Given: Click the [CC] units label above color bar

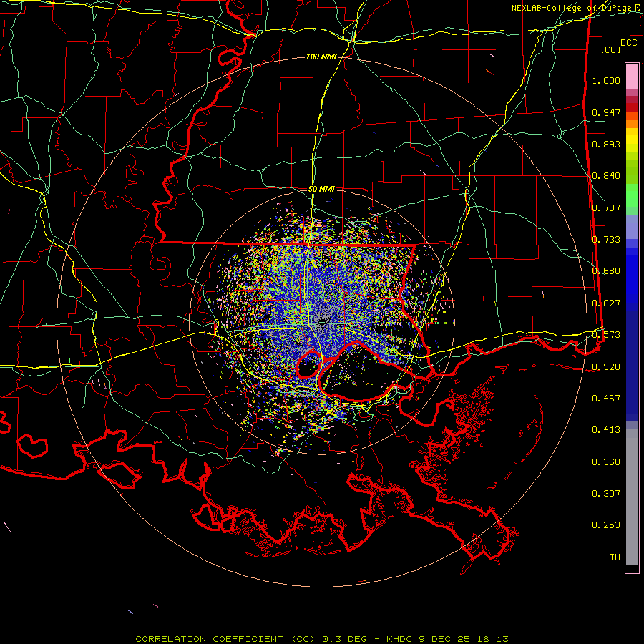Looking at the screenshot, I should (x=610, y=49).
